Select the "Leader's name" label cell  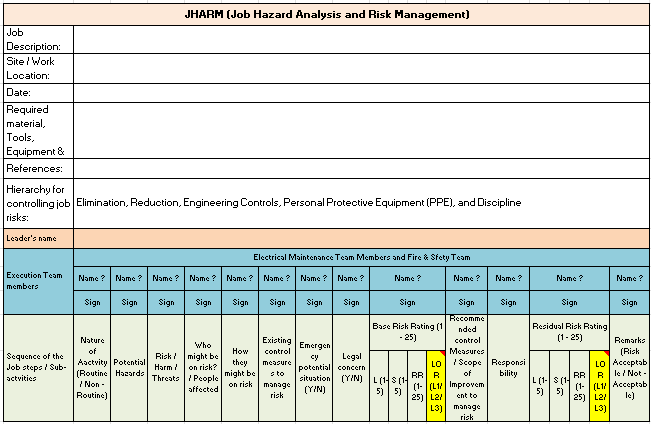pos(39,238)
